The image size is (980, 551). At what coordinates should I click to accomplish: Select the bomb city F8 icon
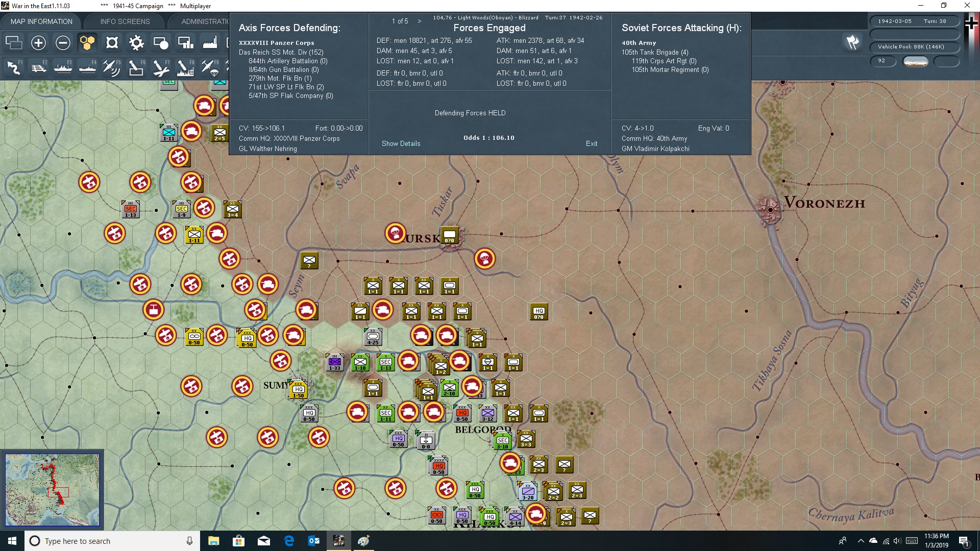point(185,67)
